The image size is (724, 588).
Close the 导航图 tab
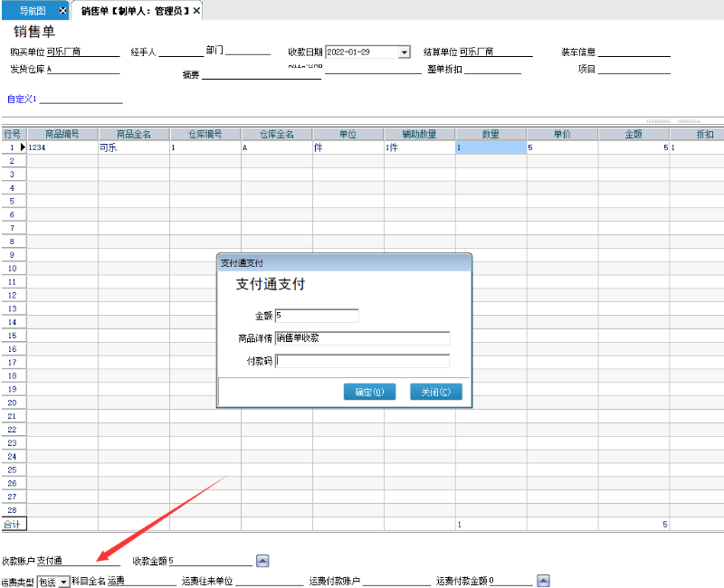coord(62,10)
